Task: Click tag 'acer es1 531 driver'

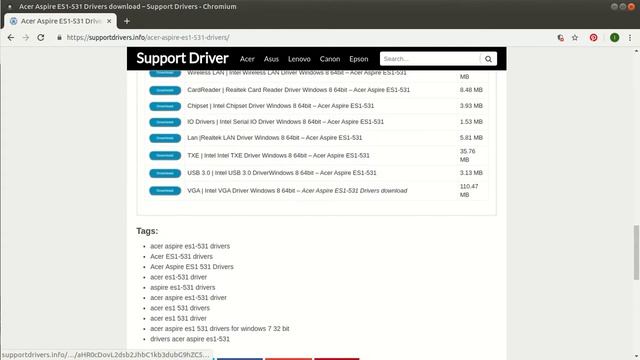Action: click(178, 318)
